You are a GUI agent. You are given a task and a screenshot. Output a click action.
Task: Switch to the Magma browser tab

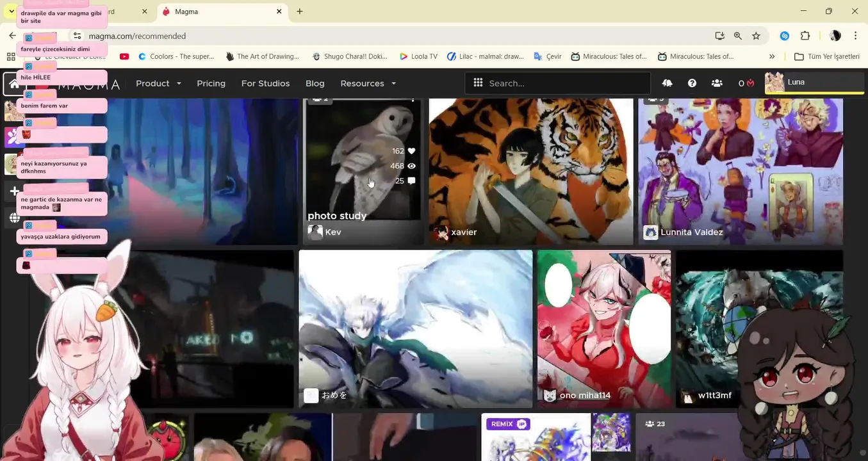222,12
